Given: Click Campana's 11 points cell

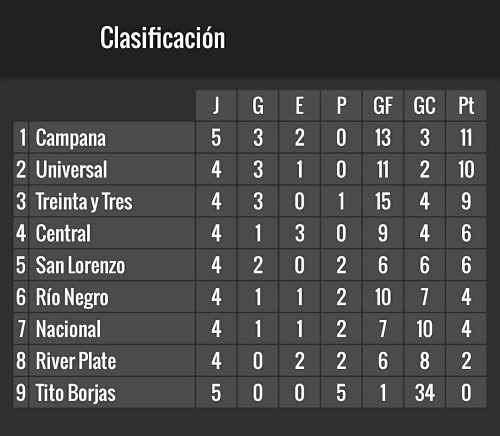Looking at the screenshot, I should click(466, 137).
